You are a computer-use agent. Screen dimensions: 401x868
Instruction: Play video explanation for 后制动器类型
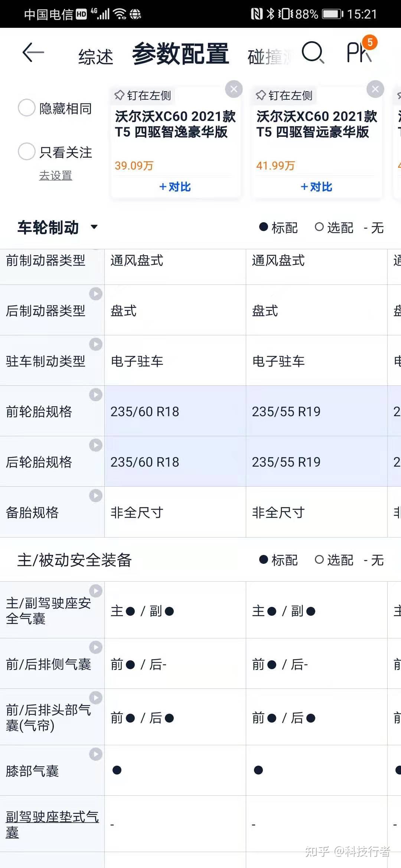pyautogui.click(x=96, y=294)
